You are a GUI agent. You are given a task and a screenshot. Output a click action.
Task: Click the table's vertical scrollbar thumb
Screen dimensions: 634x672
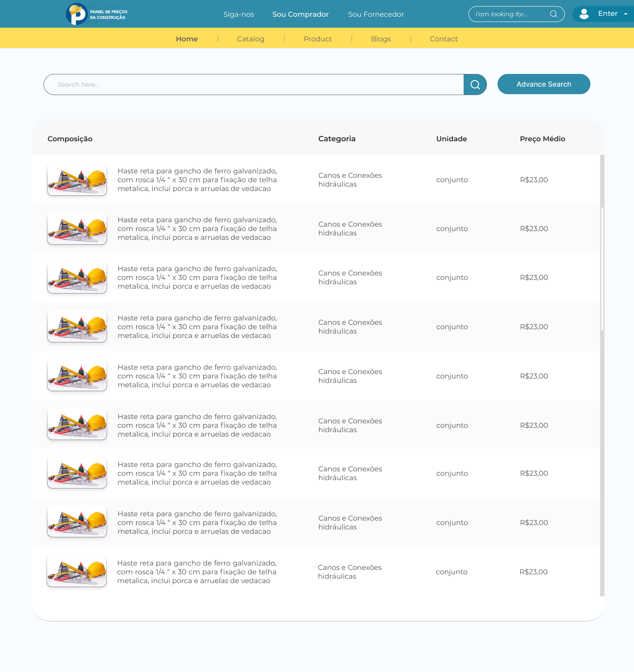(x=602, y=268)
